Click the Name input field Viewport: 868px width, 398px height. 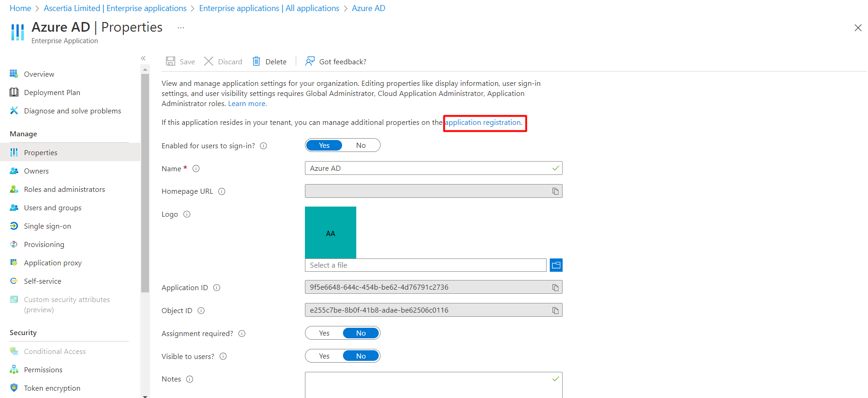click(x=433, y=168)
